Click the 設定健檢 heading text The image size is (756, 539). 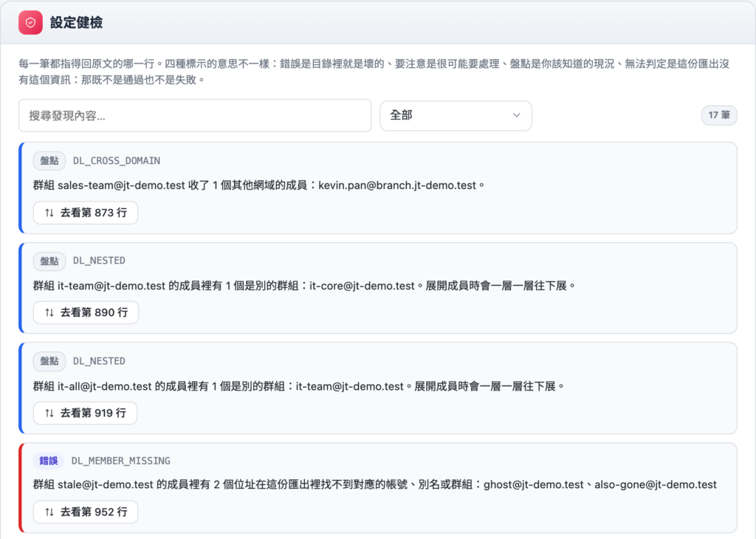(x=76, y=23)
